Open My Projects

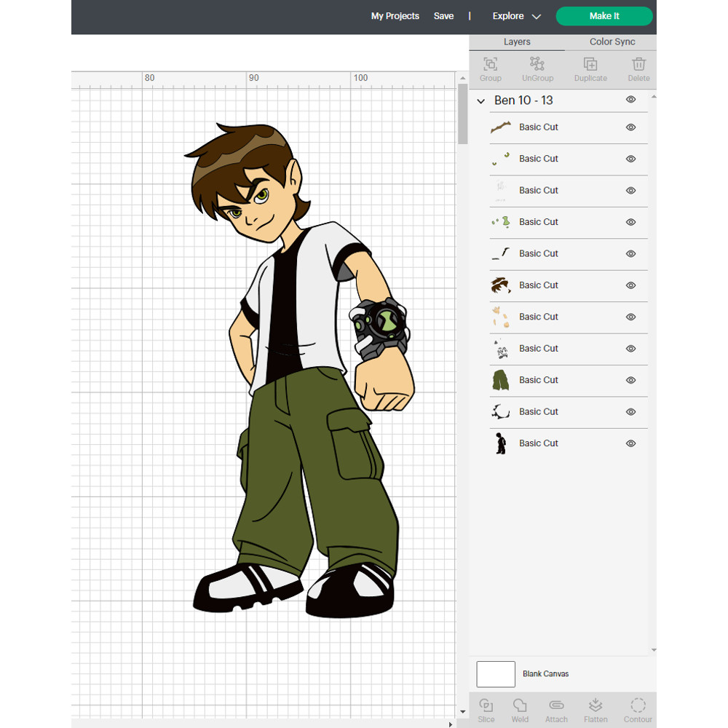(395, 15)
